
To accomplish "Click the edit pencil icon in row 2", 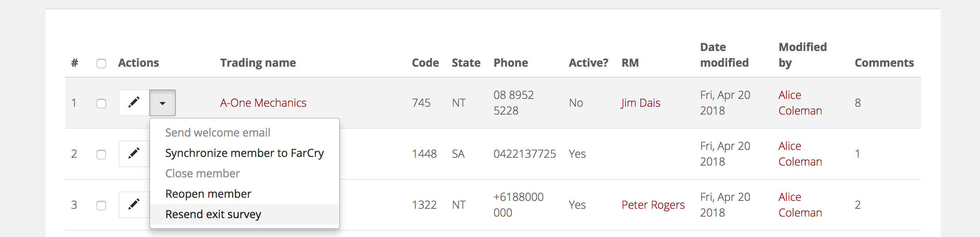I will pyautogui.click(x=134, y=154).
